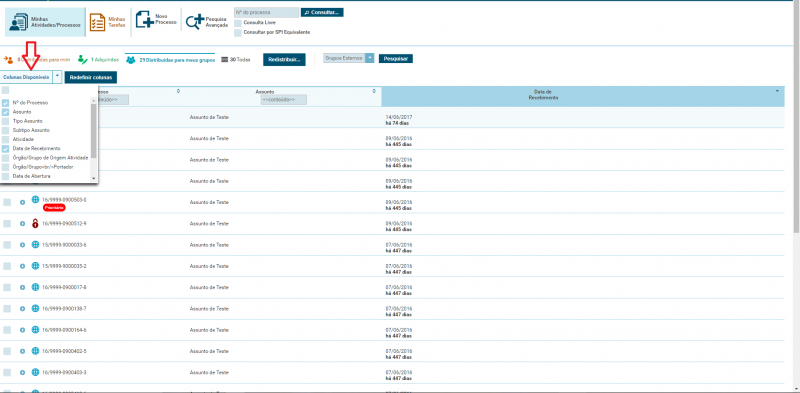Click the Todas list icon
The height and width of the screenshot is (393, 800).
pyautogui.click(x=224, y=60)
